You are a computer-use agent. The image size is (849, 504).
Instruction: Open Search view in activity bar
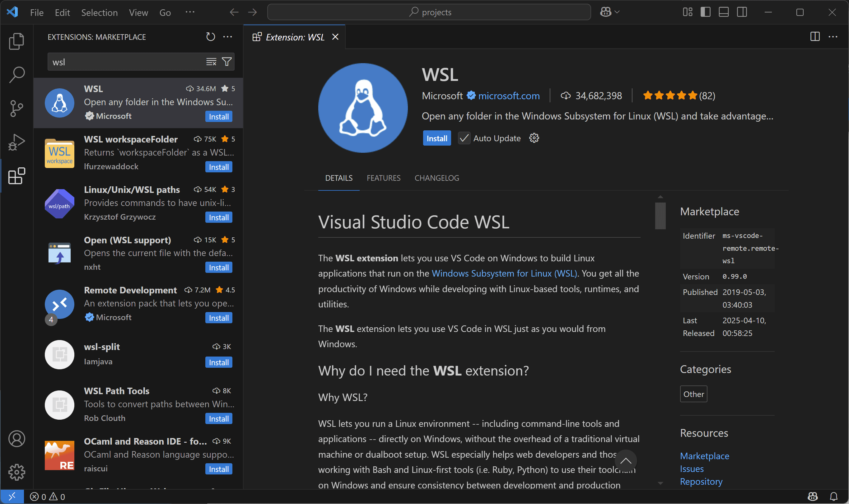pos(16,75)
